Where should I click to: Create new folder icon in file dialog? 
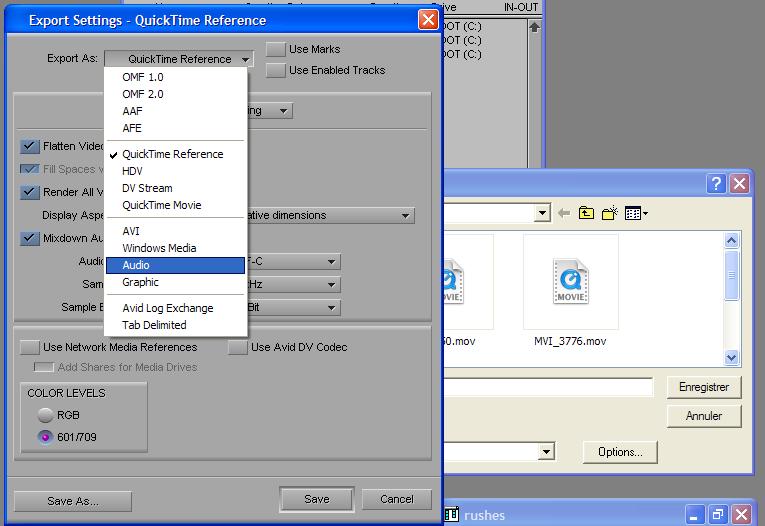609,213
